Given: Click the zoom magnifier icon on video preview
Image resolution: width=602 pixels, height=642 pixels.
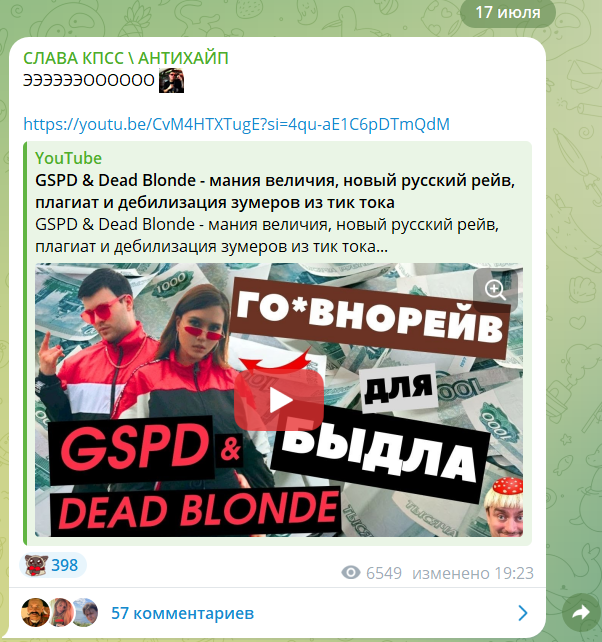Looking at the screenshot, I should [495, 290].
